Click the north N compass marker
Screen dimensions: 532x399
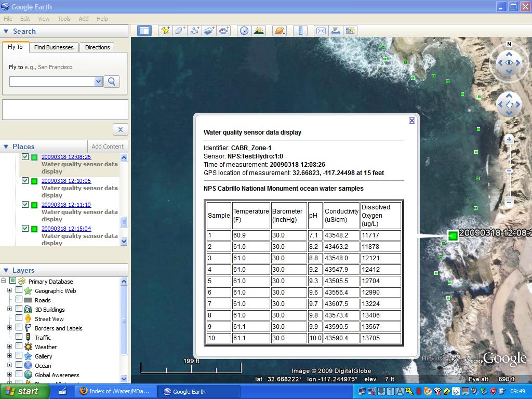[509, 44]
